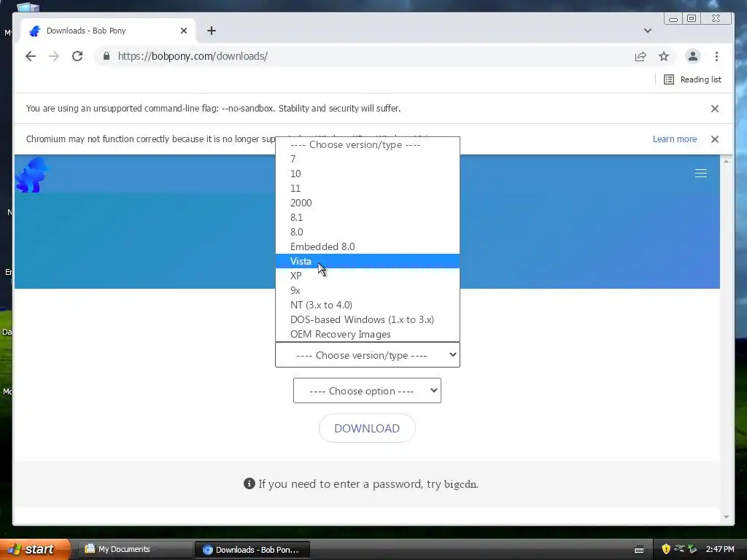Open the site hamburger menu
The height and width of the screenshot is (560, 747).
pyautogui.click(x=701, y=174)
